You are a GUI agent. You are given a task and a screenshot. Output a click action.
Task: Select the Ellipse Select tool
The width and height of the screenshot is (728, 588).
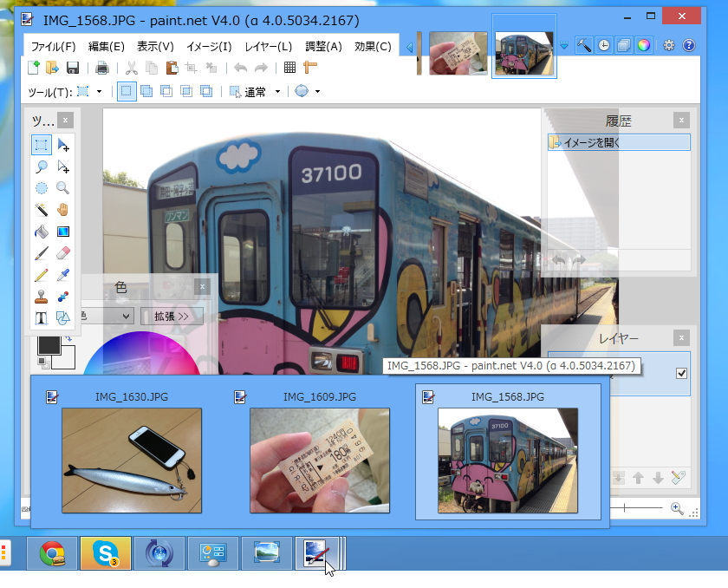point(42,188)
